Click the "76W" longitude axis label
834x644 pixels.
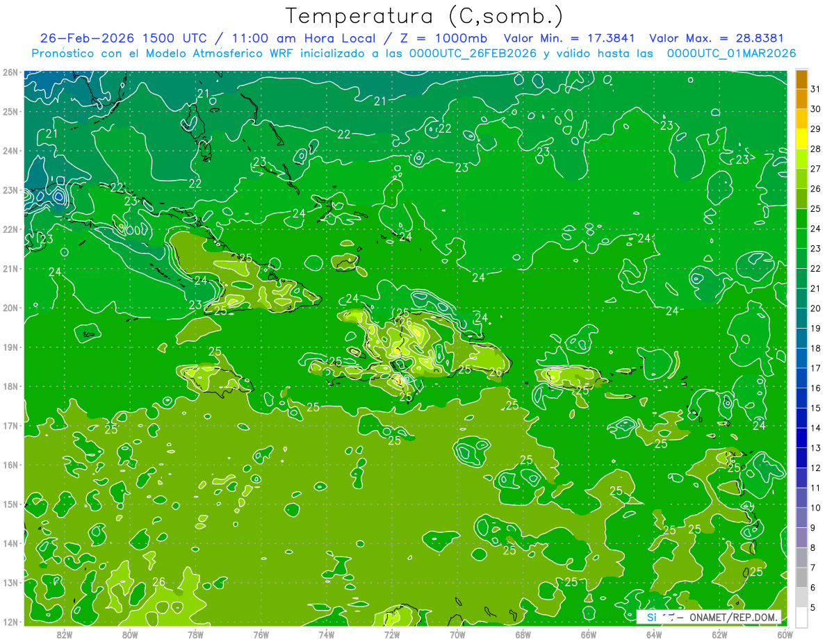tap(261, 634)
